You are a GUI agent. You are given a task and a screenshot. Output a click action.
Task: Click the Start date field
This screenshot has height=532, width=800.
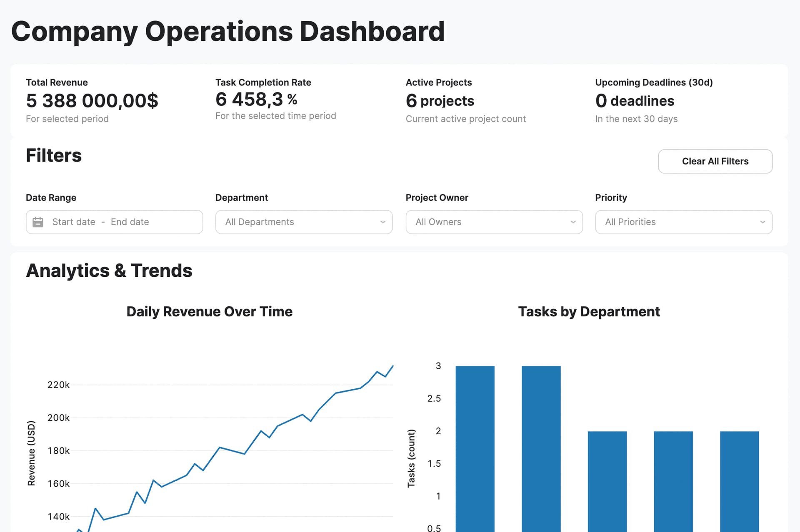tap(74, 222)
